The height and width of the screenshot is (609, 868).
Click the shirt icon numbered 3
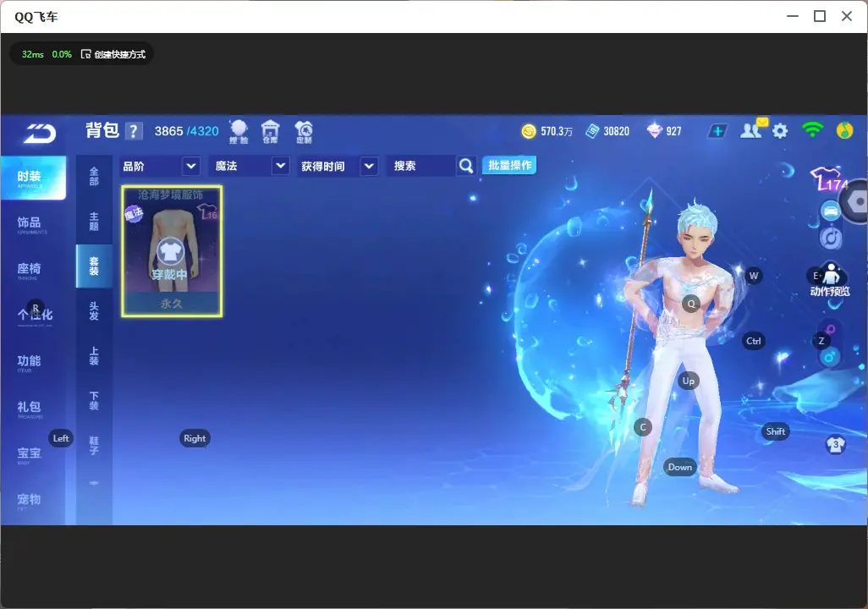[835, 445]
